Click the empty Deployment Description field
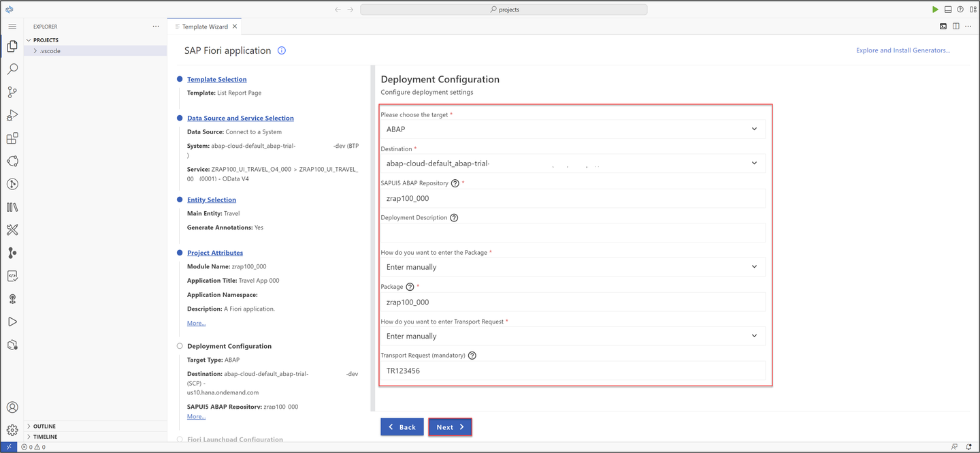This screenshot has width=980, height=453. click(572, 233)
